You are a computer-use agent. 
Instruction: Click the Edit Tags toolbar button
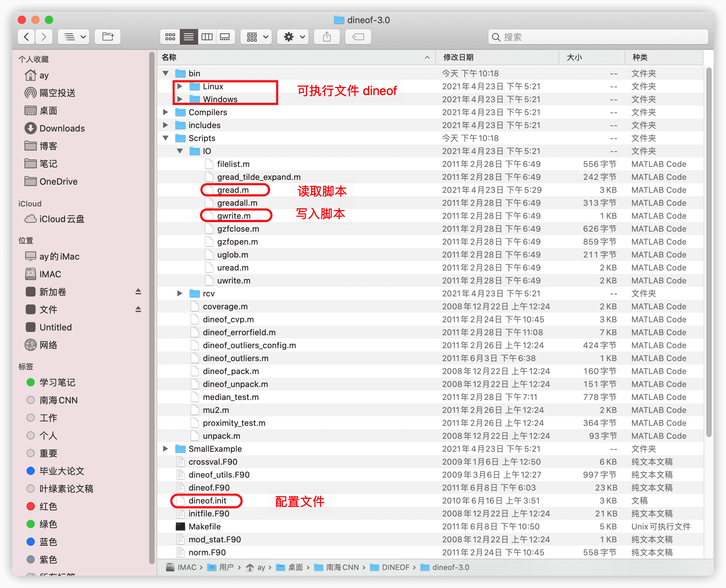[358, 37]
